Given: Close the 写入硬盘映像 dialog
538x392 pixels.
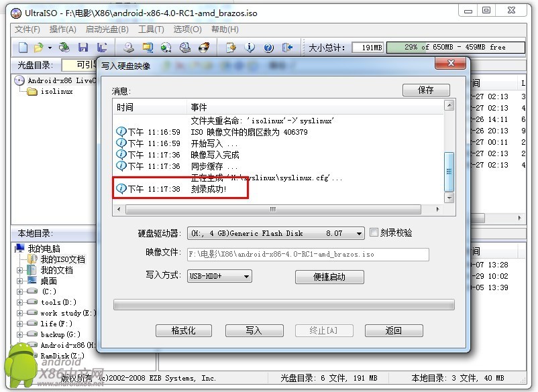Looking at the screenshot, I should tap(451, 63).
